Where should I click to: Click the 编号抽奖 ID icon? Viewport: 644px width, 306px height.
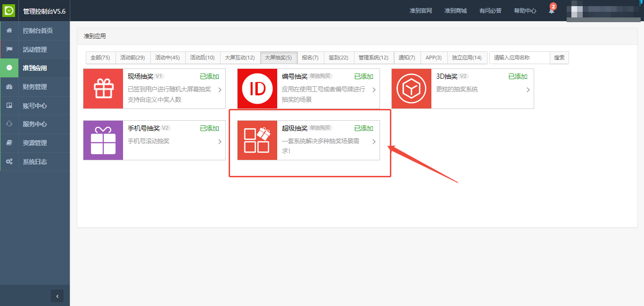(x=257, y=89)
